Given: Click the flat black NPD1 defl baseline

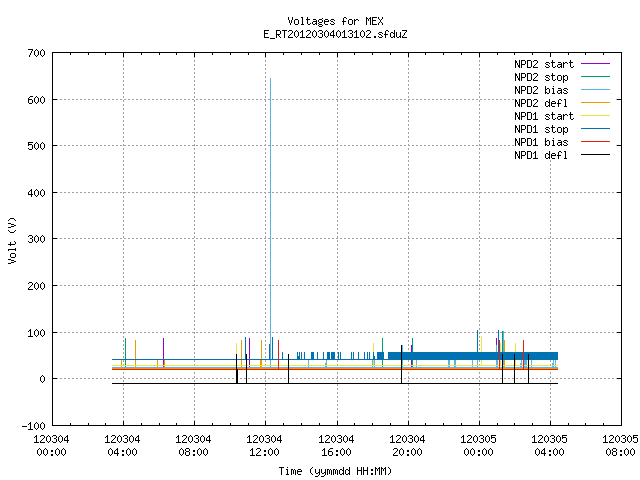Looking at the screenshot, I should tap(335, 383).
